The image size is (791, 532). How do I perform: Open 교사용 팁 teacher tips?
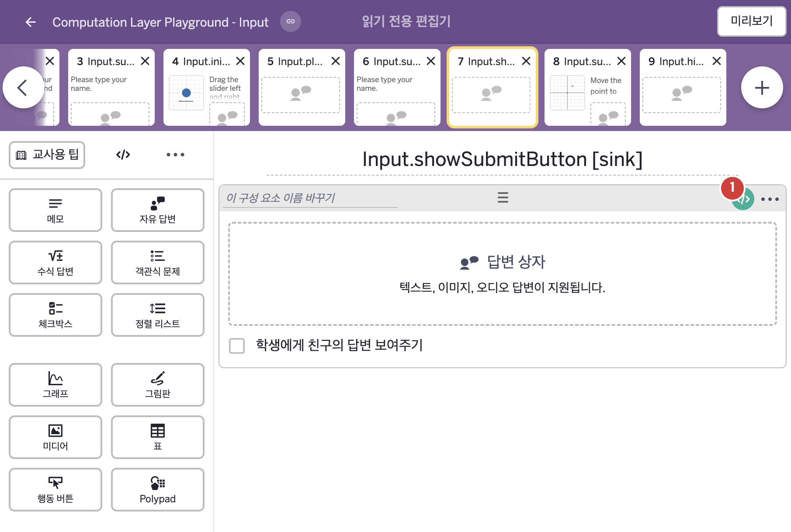47,155
